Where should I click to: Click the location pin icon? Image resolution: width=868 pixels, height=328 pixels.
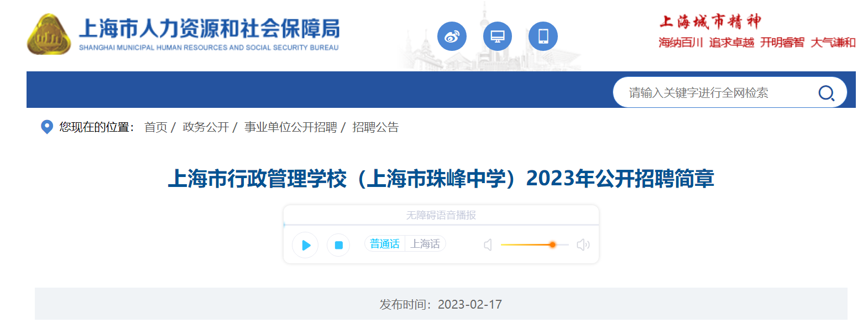pos(47,127)
